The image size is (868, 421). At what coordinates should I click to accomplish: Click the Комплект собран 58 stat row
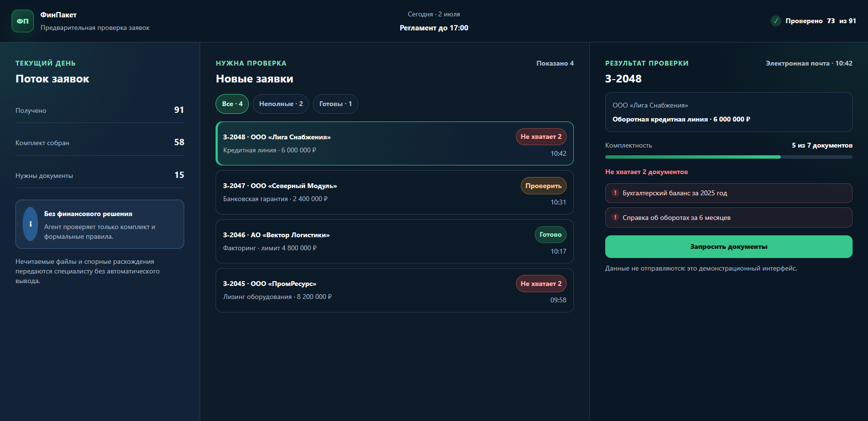(100, 143)
